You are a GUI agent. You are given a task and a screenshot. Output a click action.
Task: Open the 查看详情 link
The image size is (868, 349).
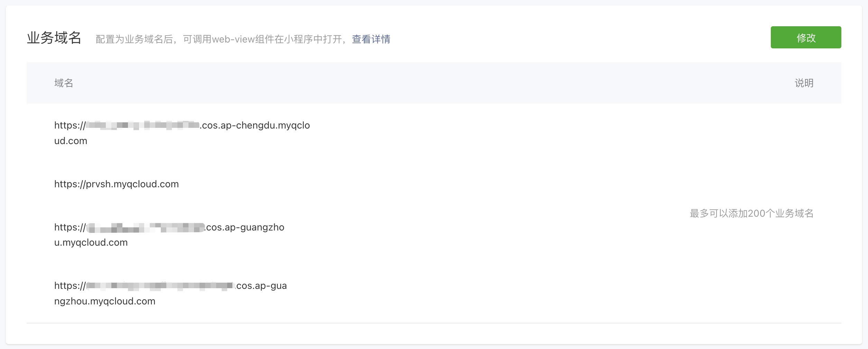(x=371, y=39)
